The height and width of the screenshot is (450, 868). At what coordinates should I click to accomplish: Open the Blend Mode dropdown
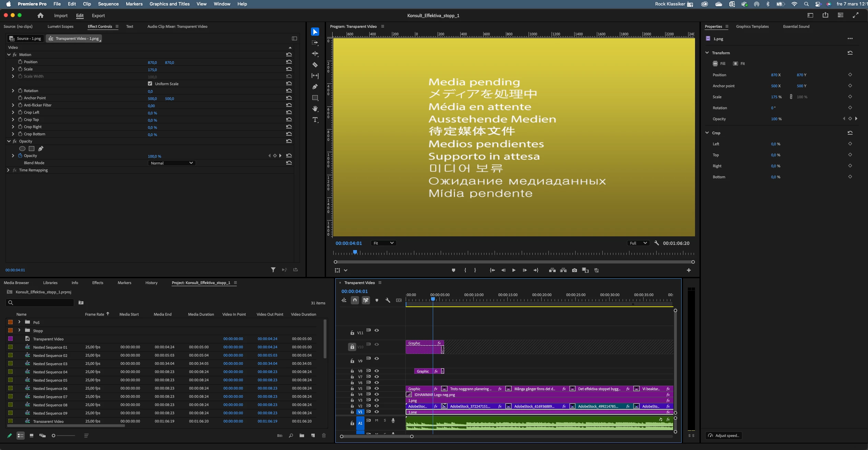172,163
